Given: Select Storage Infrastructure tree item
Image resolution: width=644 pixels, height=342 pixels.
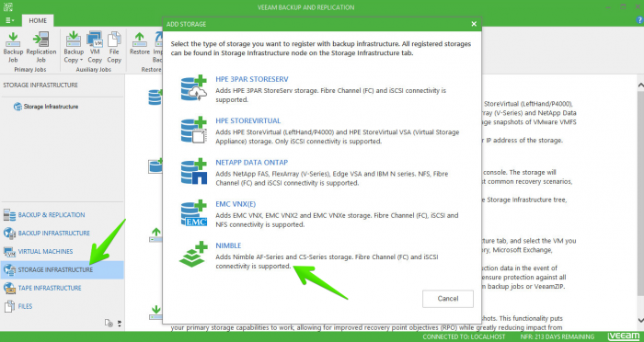Looking at the screenshot, I should pos(51,107).
